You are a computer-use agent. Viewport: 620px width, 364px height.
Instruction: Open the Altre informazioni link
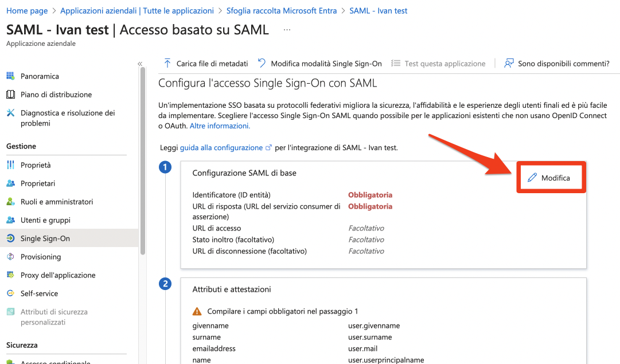coord(220,126)
